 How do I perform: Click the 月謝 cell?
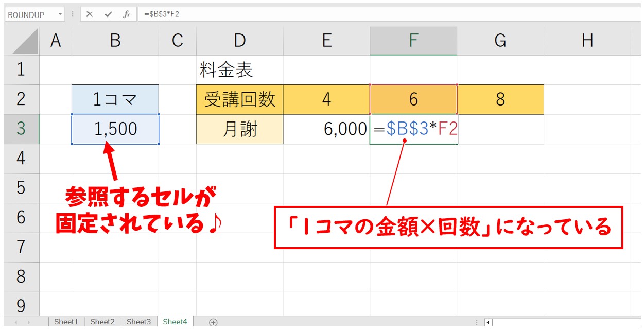coord(239,129)
